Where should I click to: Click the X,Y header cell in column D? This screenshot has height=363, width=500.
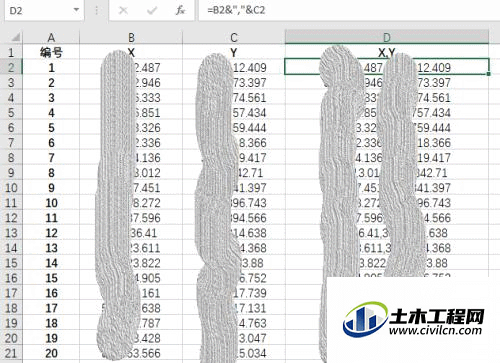pos(387,52)
